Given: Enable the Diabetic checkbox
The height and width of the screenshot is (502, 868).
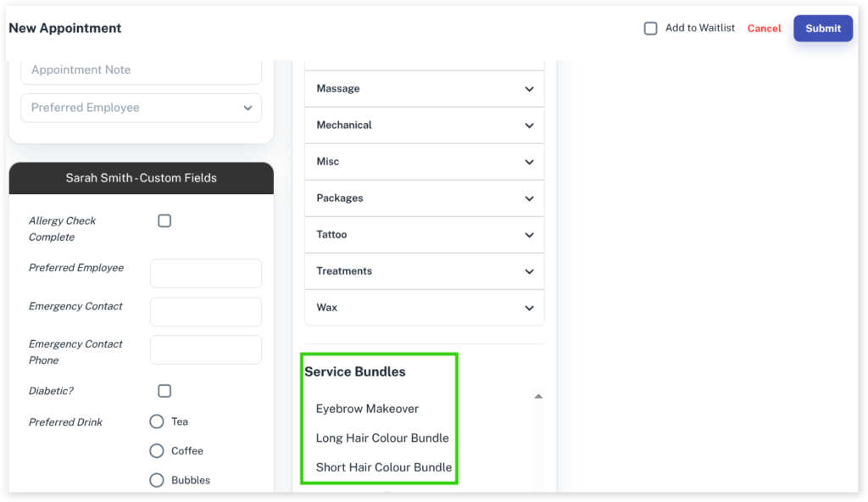Looking at the screenshot, I should click(x=164, y=391).
